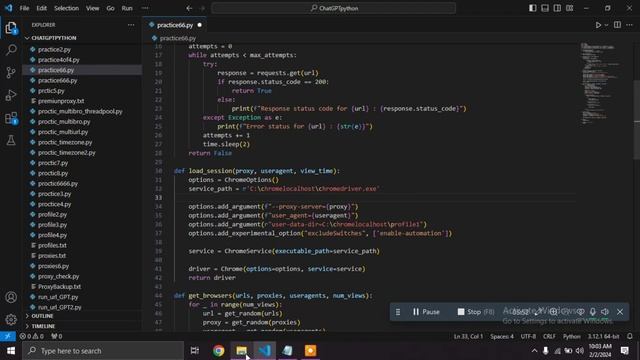Open proctic_multibro_threadpool.py file
Image resolution: width=640 pixels, height=360 pixels.
80,111
